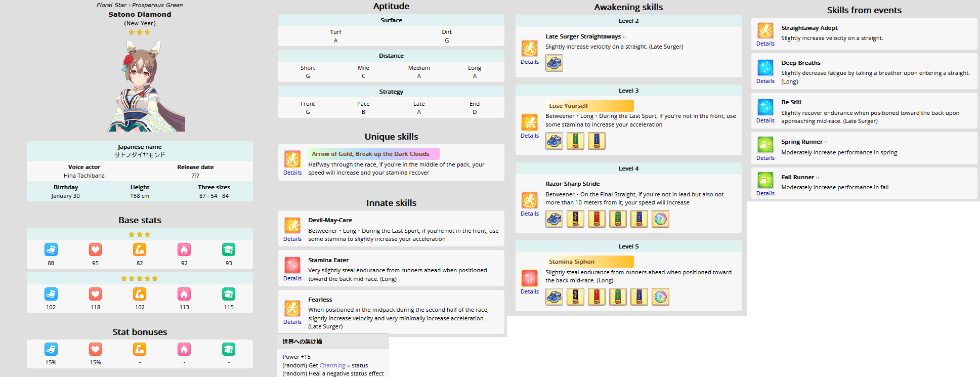This screenshot has width=980, height=377.
Task: Open Details for Late Surger Straightaways
Action: coord(530,62)
